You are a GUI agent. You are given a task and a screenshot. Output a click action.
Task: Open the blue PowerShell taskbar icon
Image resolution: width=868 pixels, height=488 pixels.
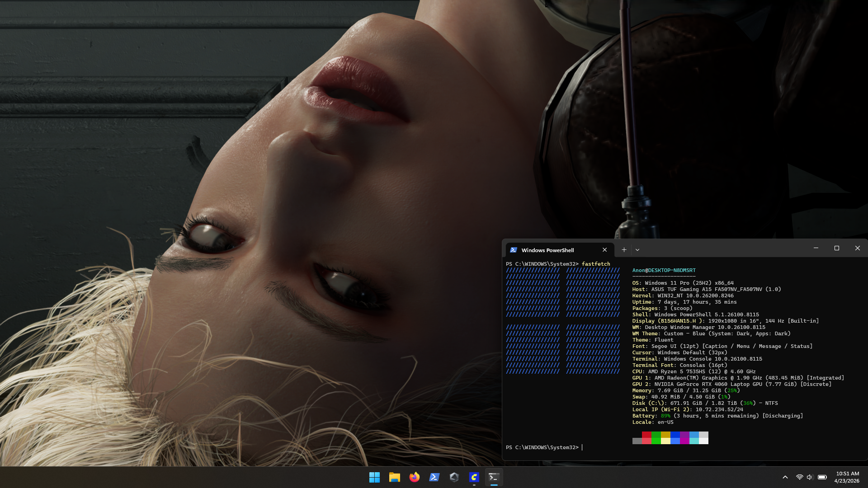(434, 477)
